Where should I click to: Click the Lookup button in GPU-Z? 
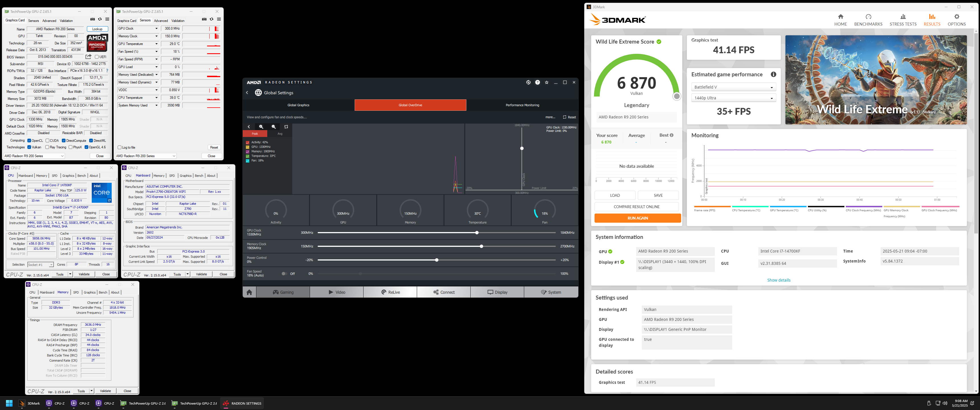(x=97, y=29)
